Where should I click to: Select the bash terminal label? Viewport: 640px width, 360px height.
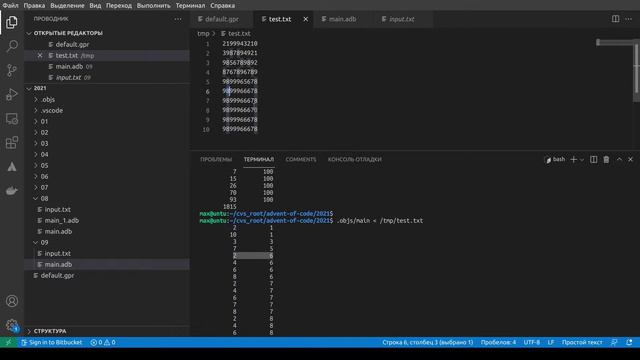556,160
